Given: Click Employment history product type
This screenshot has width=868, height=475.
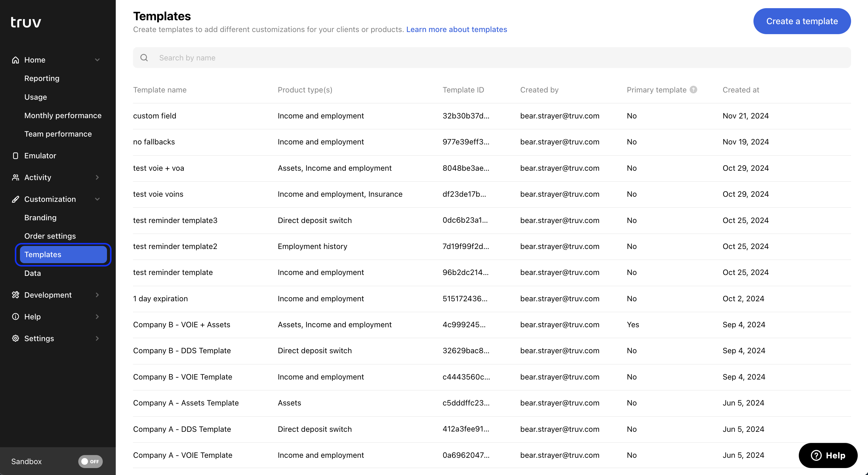Looking at the screenshot, I should coord(313,246).
